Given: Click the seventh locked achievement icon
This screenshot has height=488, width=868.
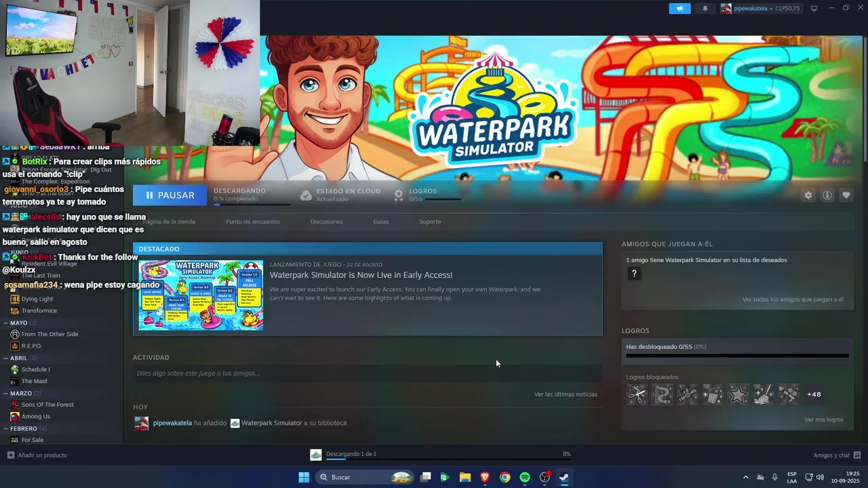Looking at the screenshot, I should (789, 394).
